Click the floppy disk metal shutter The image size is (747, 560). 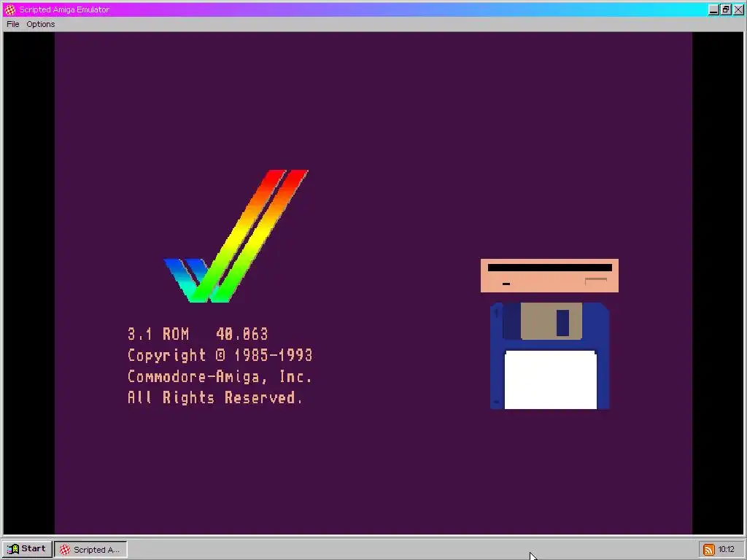[551, 321]
